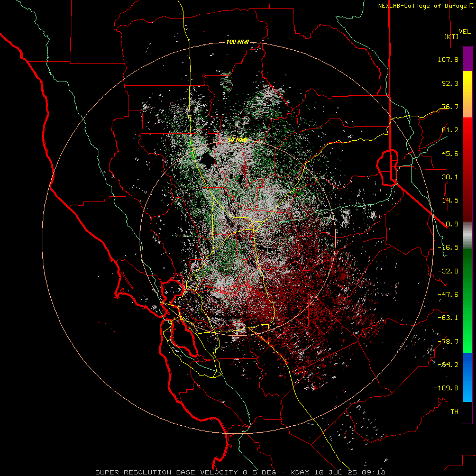The height and width of the screenshot is (476, 476).
Task: Pick the yellow-orange segment of the velocity color bar
Action: coord(467,94)
